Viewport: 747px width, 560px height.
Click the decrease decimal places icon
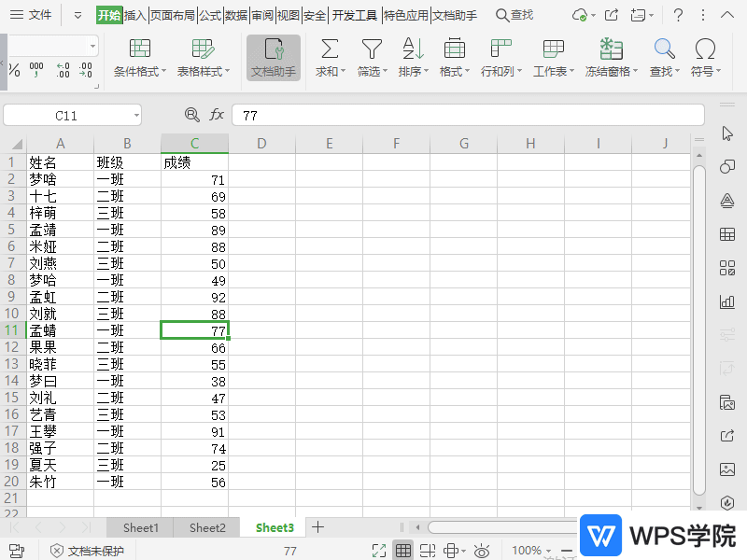pos(86,70)
